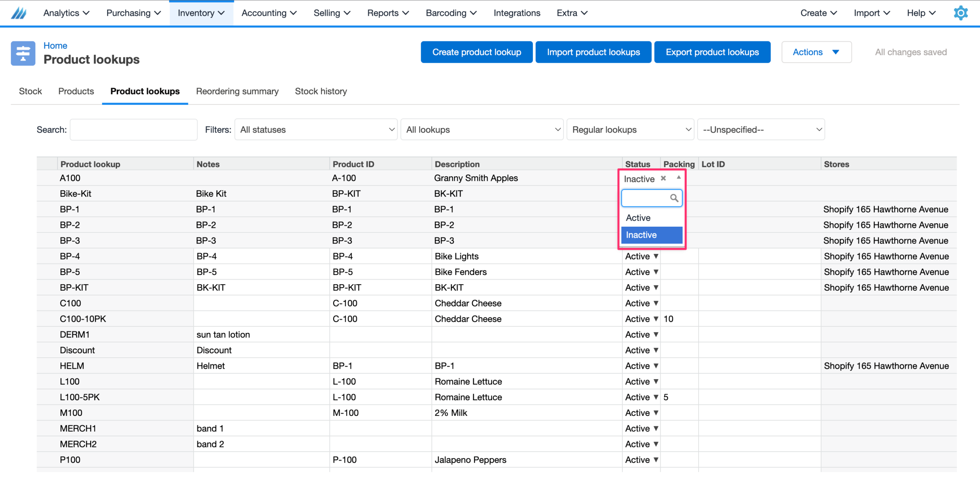Screen dimensions: 980x486
Task: Expand the Regular lookups filter
Action: (630, 129)
